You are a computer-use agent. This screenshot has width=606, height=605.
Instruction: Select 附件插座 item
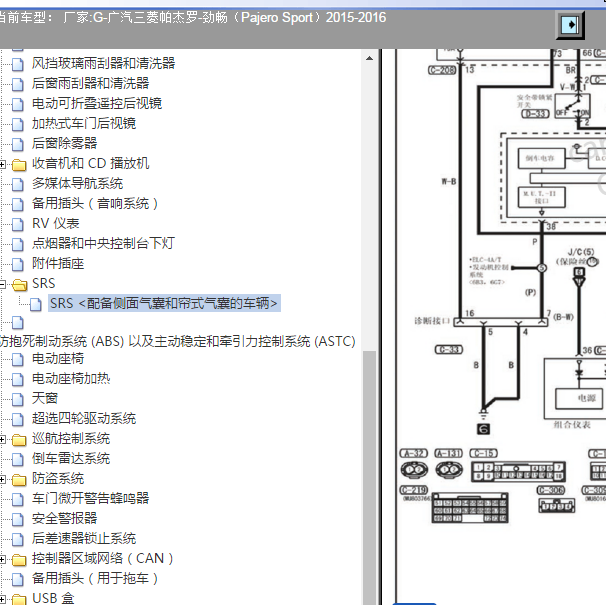point(58,264)
